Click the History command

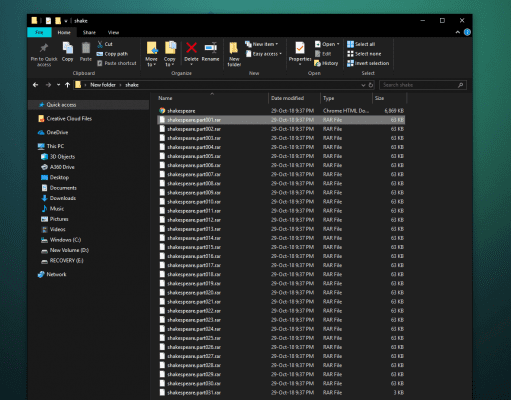tap(326, 63)
